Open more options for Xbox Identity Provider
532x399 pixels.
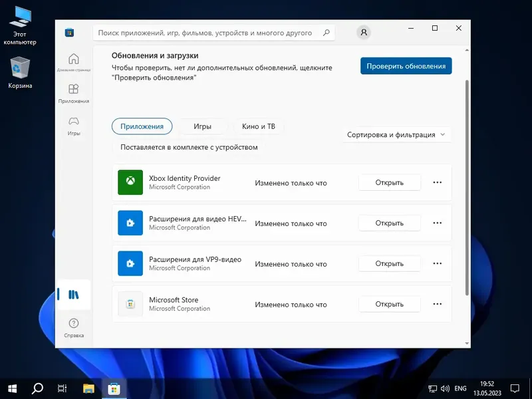click(x=437, y=182)
